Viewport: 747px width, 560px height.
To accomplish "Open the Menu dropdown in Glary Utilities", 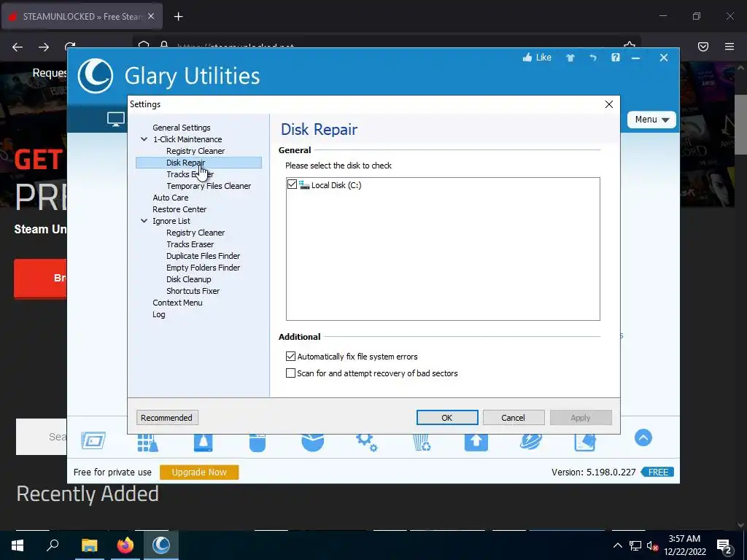I will pyautogui.click(x=651, y=120).
